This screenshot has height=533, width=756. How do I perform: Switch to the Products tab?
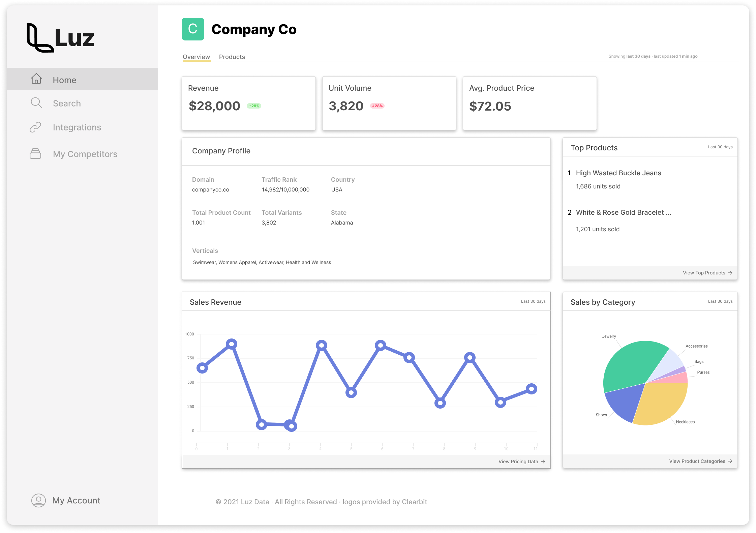232,57
